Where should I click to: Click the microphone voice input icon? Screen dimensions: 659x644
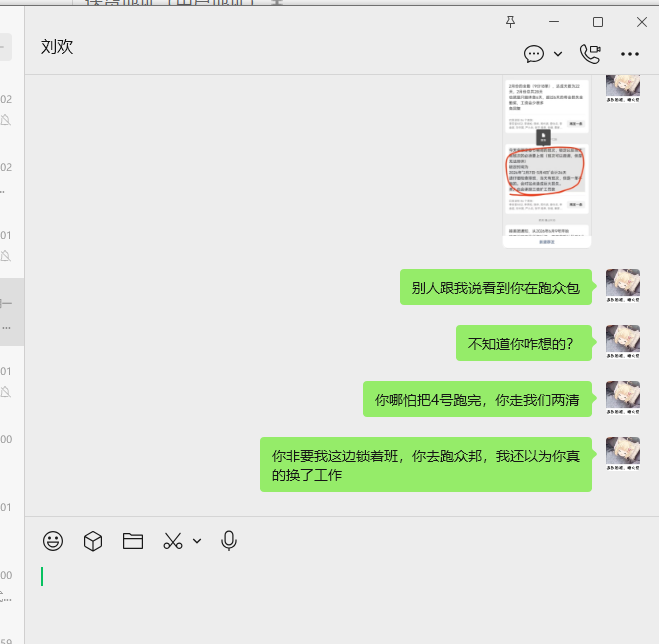229,541
